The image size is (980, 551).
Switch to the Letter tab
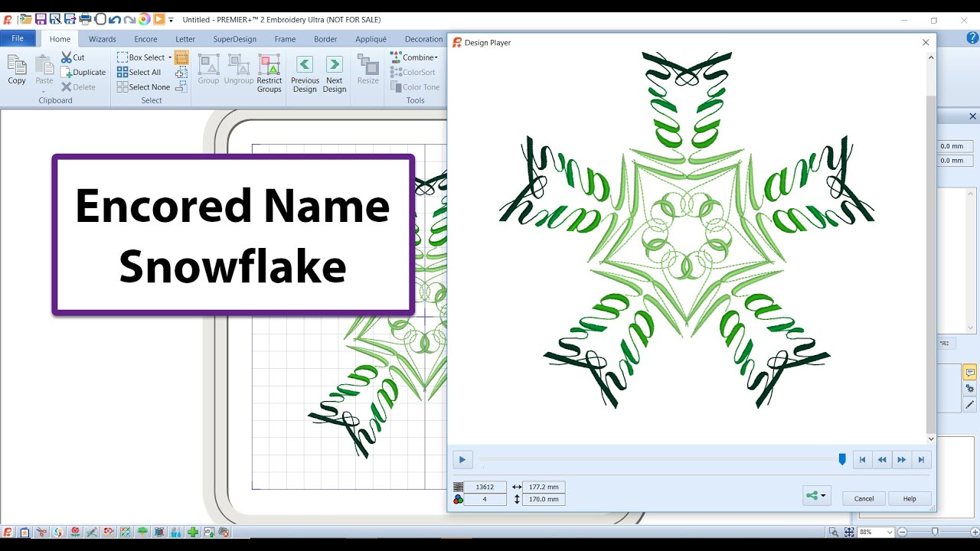pos(185,39)
